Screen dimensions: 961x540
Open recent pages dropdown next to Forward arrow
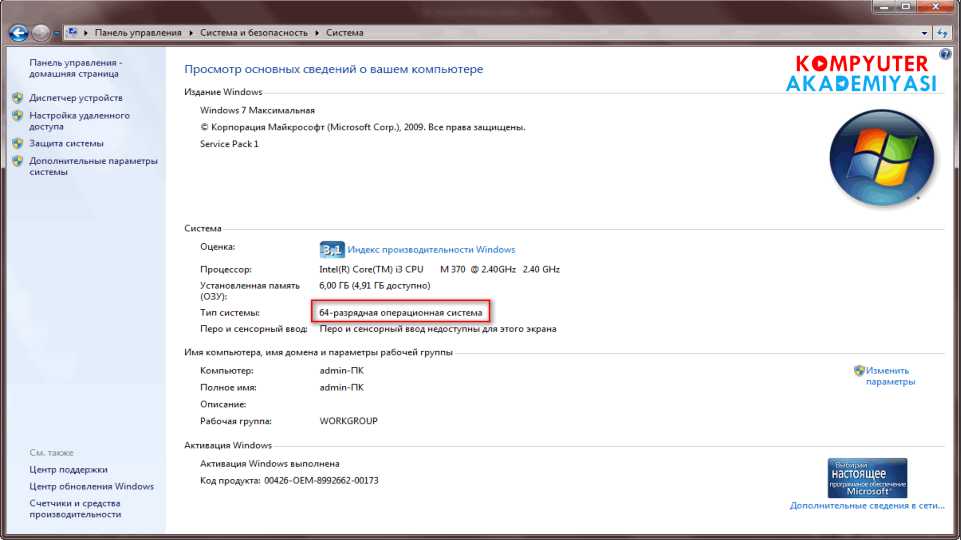56,33
